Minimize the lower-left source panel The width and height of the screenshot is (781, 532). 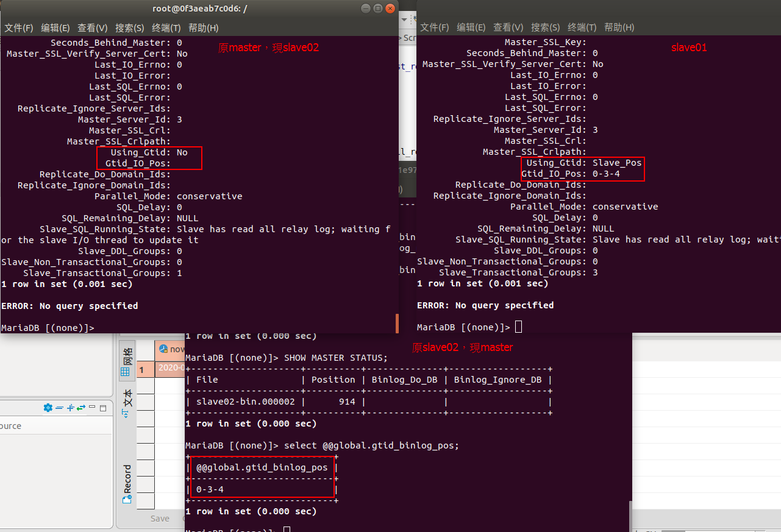pos(93,408)
